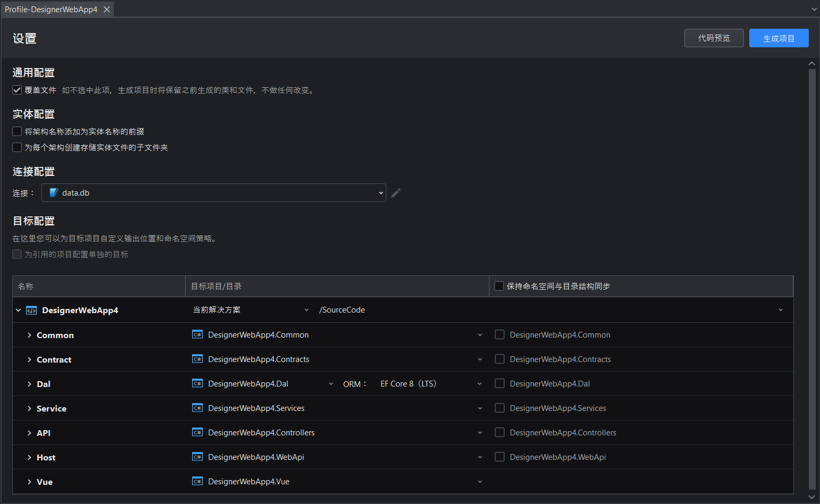The image size is (820, 504).
Task: Check the DesignerWebApp4.Services namespace checkbox
Action: 500,408
